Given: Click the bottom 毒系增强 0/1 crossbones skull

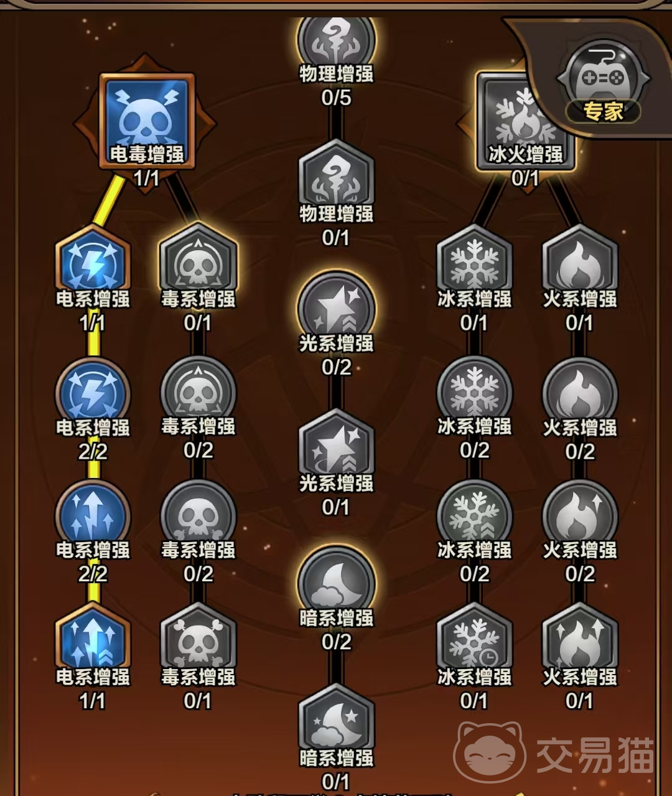Looking at the screenshot, I should [x=198, y=641].
